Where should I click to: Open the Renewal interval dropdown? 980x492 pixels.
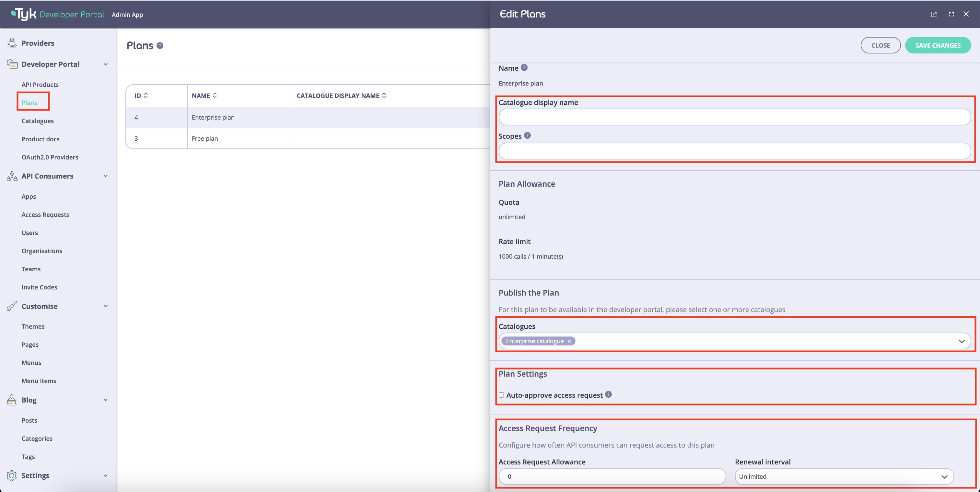[944, 476]
